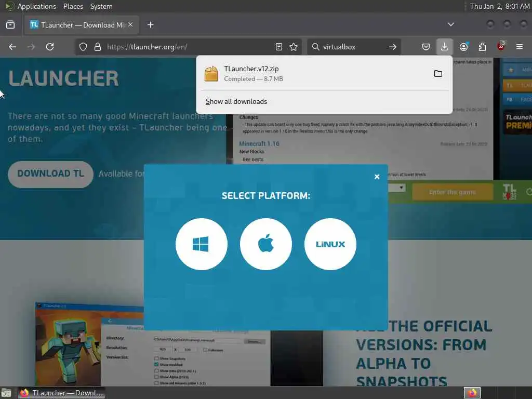Show site security padlock information
Screen dimensions: 532x399
tap(98, 47)
